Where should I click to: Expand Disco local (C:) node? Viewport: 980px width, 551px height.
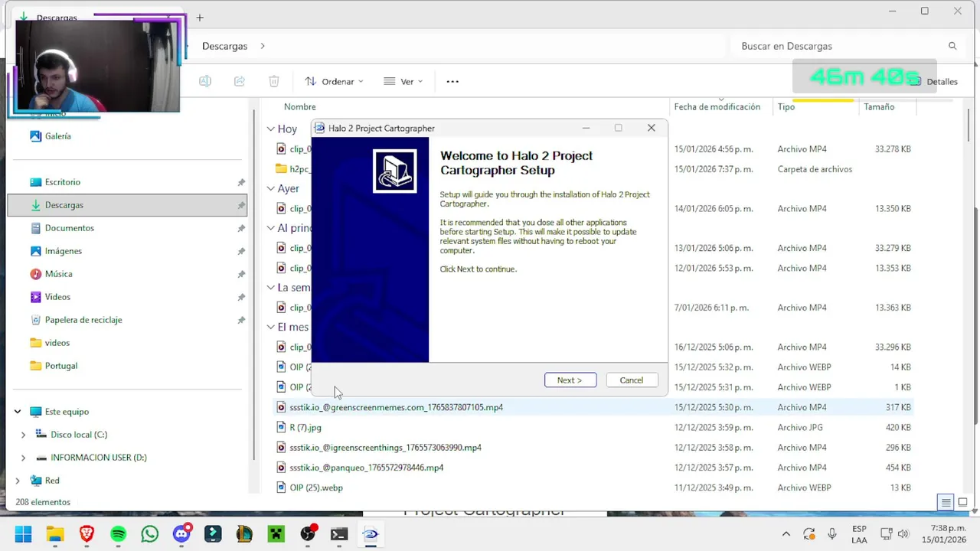pos(23,435)
